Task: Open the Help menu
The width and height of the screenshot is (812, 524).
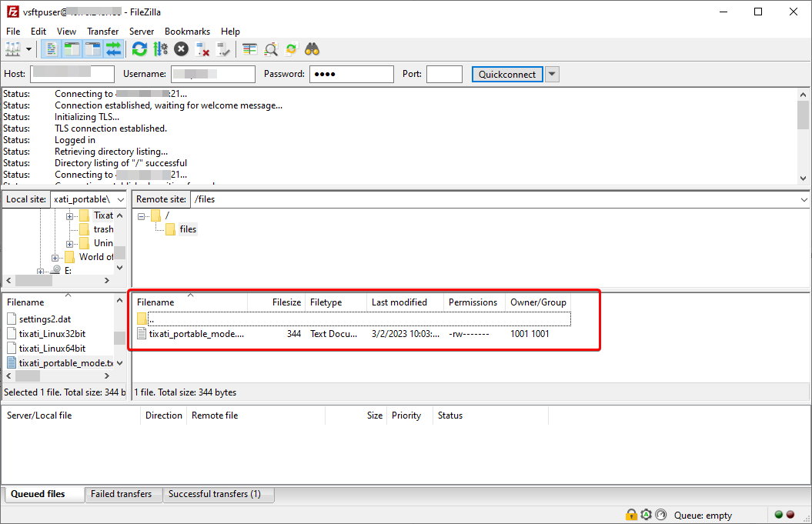Action: tap(230, 31)
